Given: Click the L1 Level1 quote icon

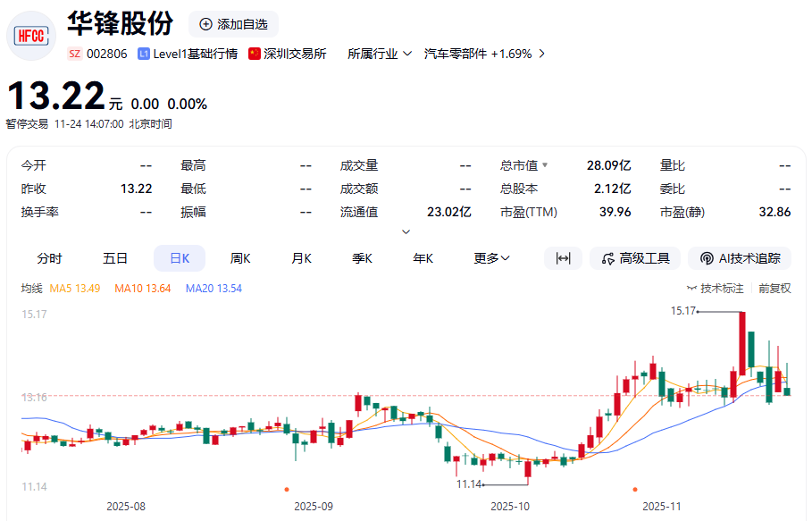Looking at the screenshot, I should [143, 54].
